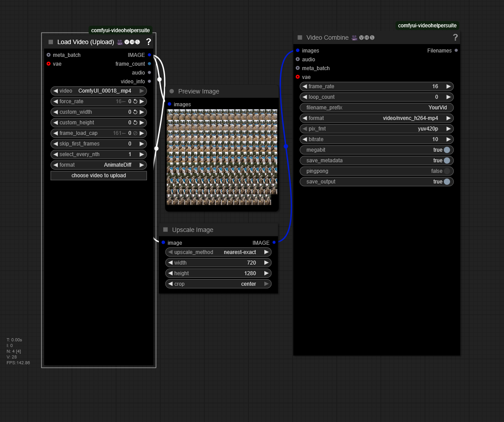The image size is (504, 422).
Task: Click 'Load Video (Upload)' node title
Action: (x=86, y=42)
